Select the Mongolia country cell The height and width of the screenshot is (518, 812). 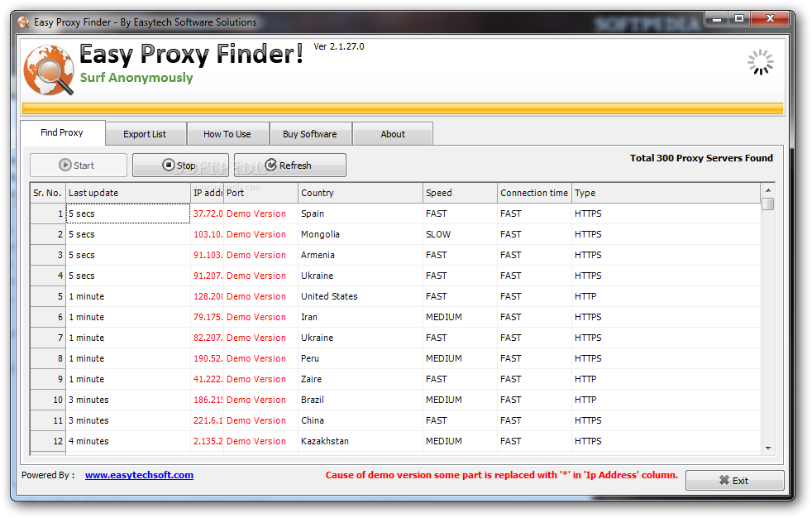(x=361, y=234)
